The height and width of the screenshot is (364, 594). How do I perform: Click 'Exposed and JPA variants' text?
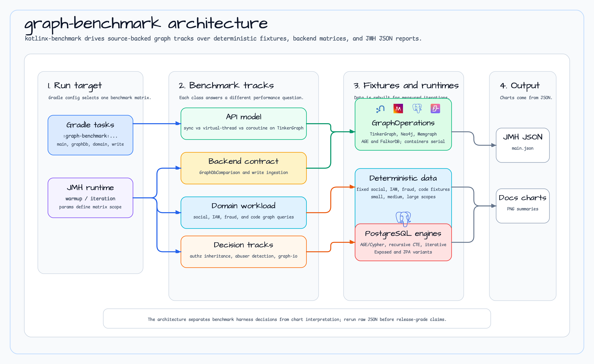pyautogui.click(x=403, y=252)
